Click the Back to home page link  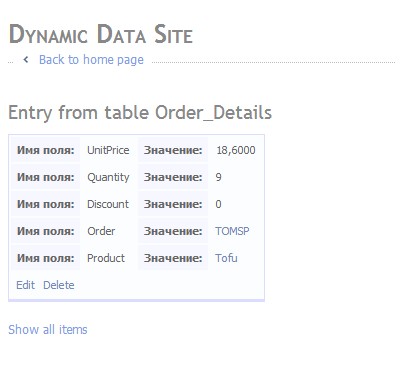91,60
